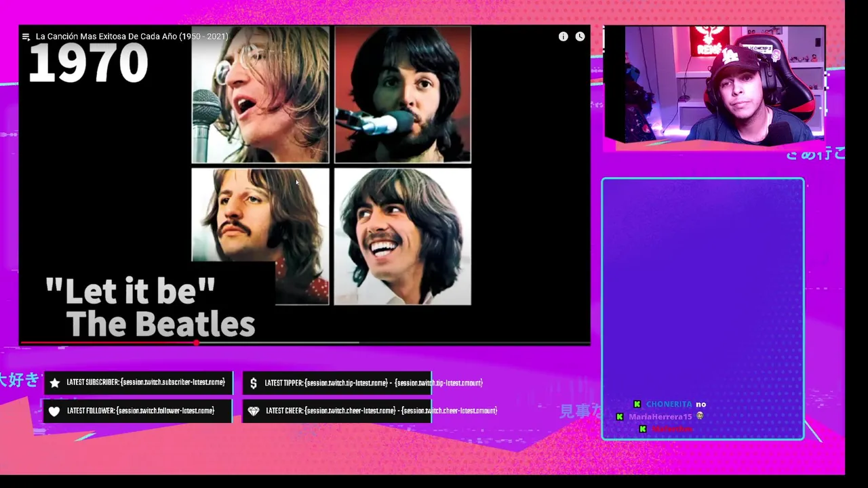Click the emoji in MariaHerrera15's chat message
This screenshot has height=488, width=868.
pyautogui.click(x=700, y=416)
